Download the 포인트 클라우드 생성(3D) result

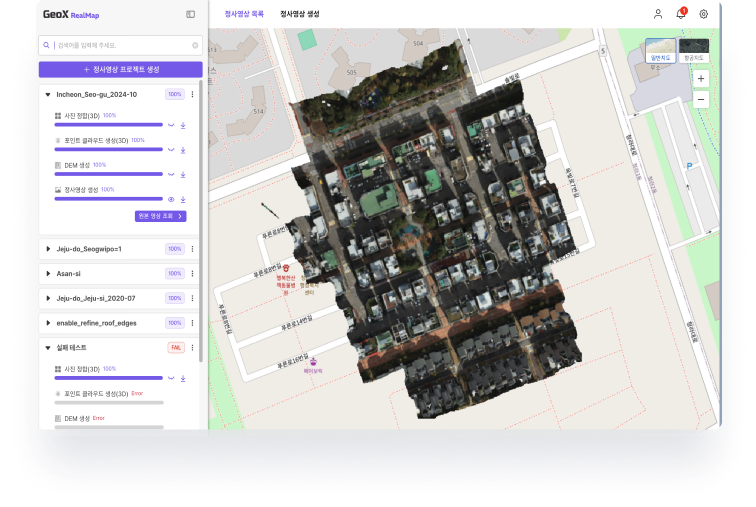click(x=184, y=150)
